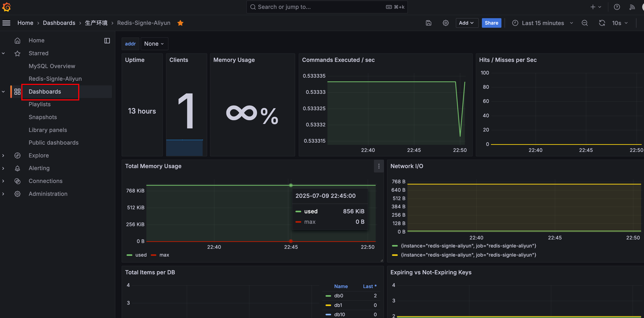Select Dashboards in the sidebar
Viewport: 644px width, 318px height.
[x=45, y=92]
